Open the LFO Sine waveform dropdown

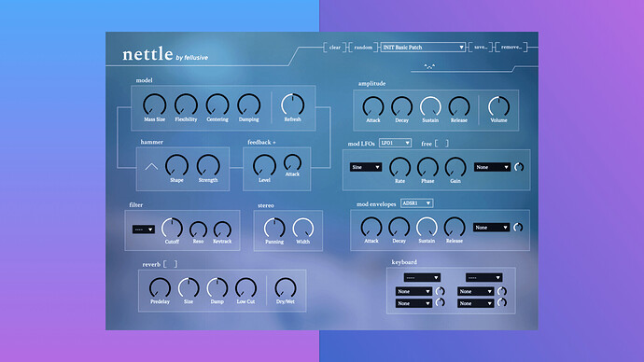point(366,167)
